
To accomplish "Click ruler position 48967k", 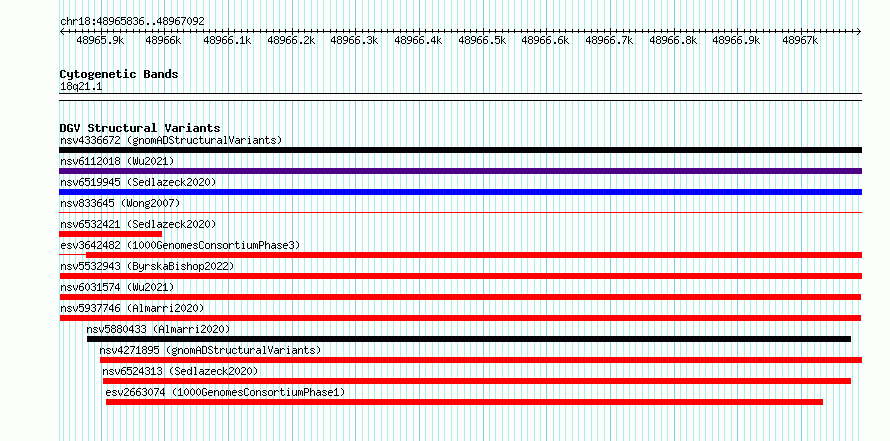I will 800,40.
